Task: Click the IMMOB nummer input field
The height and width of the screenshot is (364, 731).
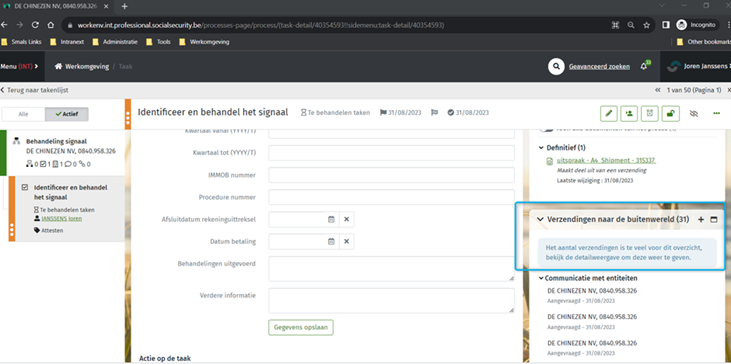Action: pos(391,175)
